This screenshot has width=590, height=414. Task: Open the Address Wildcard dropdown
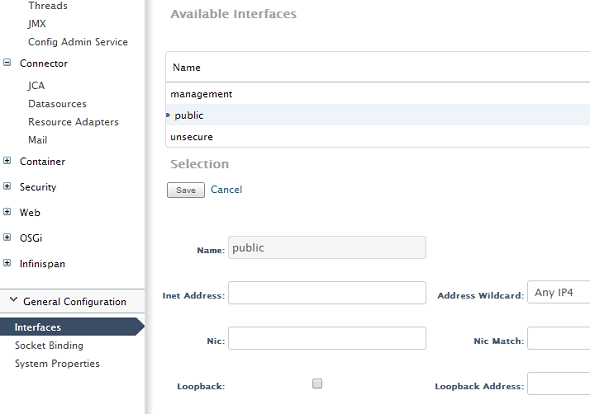pyautogui.click(x=559, y=292)
